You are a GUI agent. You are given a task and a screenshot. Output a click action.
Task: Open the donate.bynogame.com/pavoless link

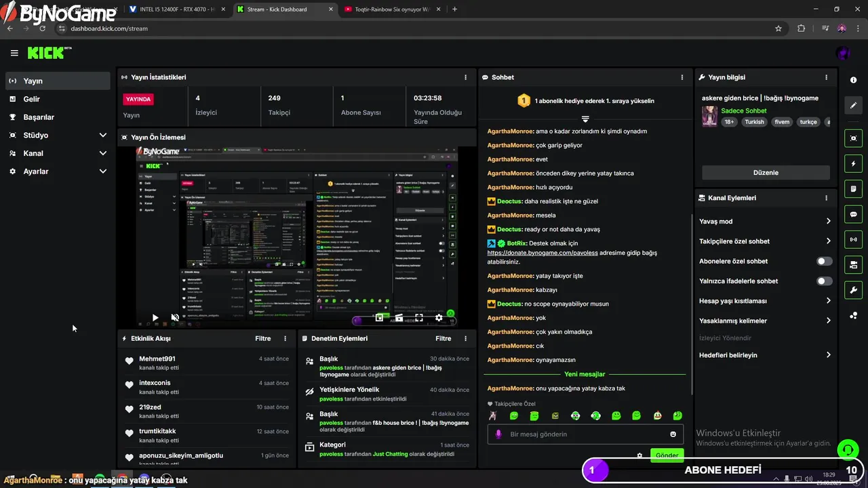point(542,253)
